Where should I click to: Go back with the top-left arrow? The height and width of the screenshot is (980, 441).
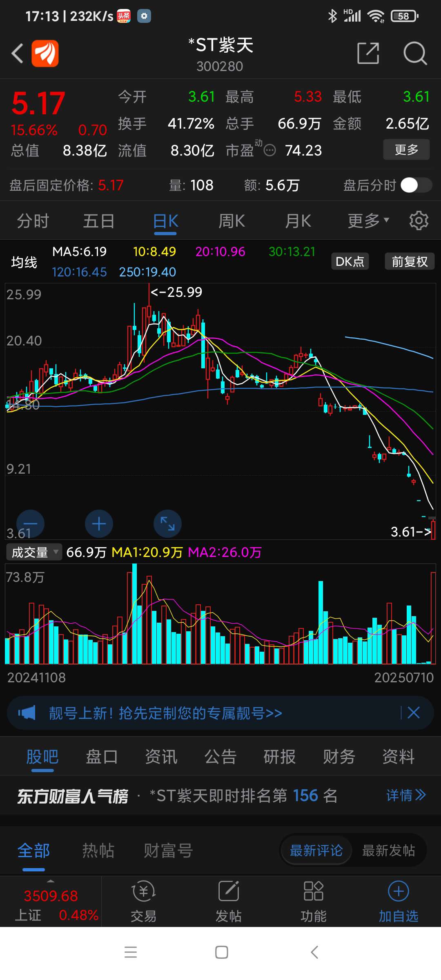17,53
